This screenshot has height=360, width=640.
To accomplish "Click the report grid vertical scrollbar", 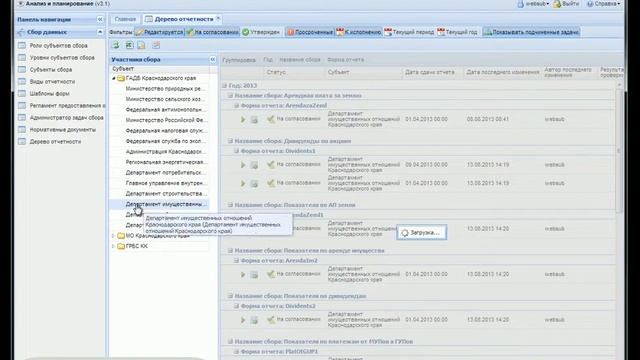I will click(x=619, y=151).
